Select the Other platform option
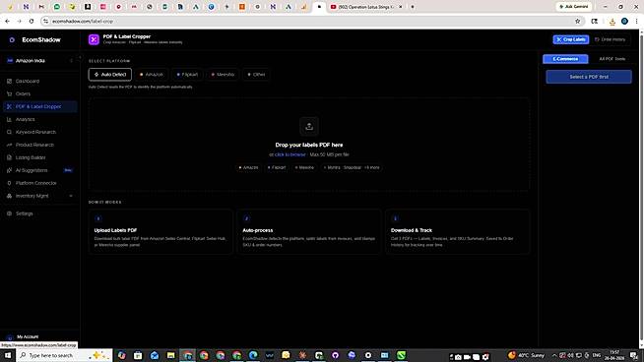The width and height of the screenshot is (644, 362). (x=256, y=75)
